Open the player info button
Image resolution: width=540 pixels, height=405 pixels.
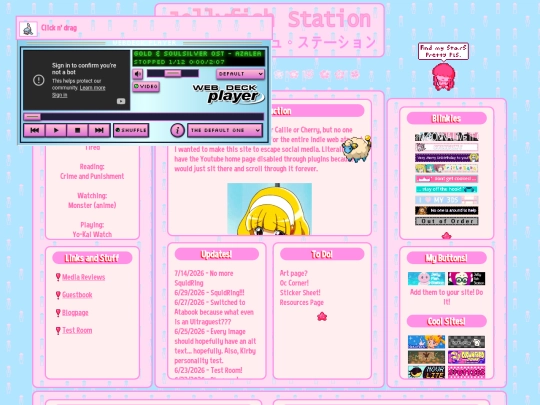177,130
